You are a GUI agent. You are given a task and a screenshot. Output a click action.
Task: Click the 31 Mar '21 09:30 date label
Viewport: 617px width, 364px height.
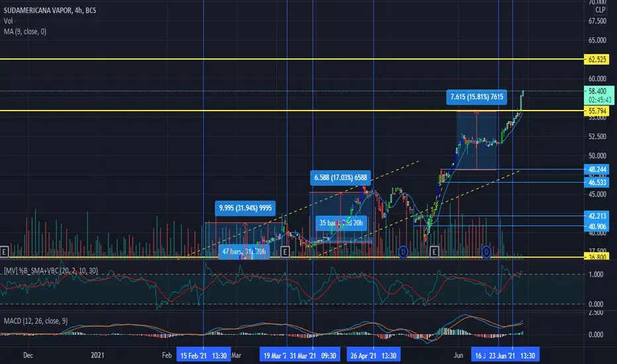pos(314,356)
